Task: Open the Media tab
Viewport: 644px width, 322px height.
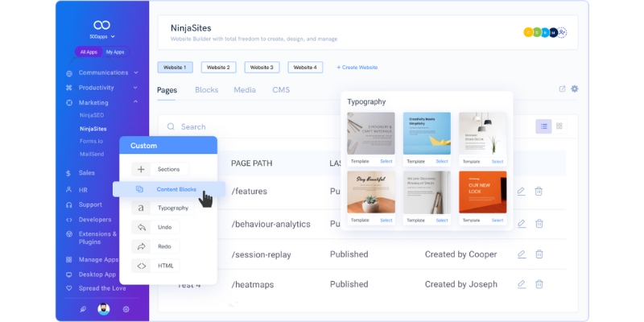Action: tap(245, 90)
